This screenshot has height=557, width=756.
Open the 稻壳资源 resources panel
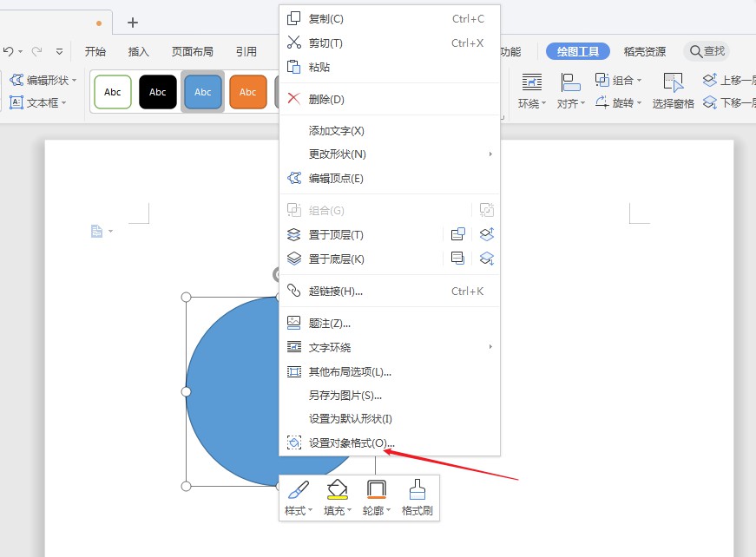pos(644,51)
